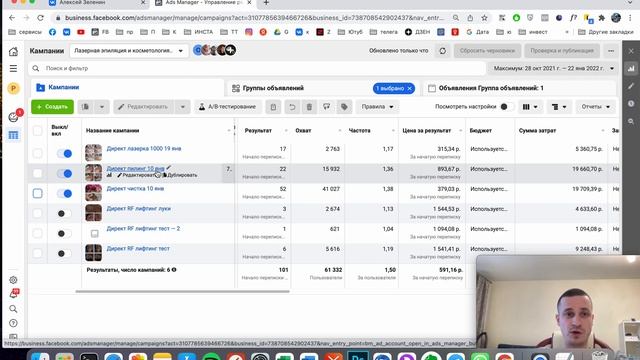This screenshot has width=640, height=360.
Task: Switch to the Группы объявлений tab
Action: pyautogui.click(x=322, y=88)
